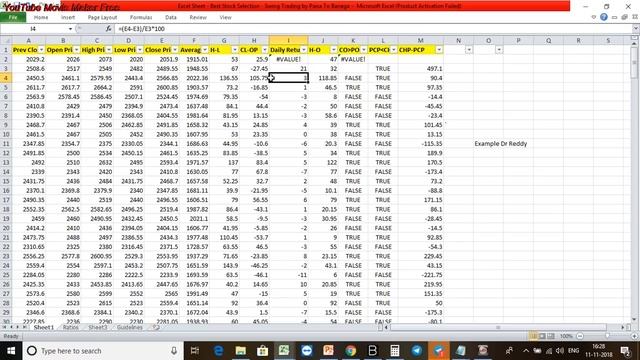The height and width of the screenshot is (360, 640).
Task: Open the File tab
Action: (x=13, y=17)
